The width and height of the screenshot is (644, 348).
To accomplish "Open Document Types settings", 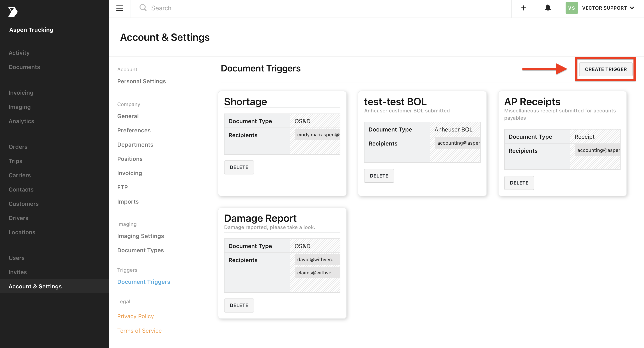I will (x=140, y=250).
